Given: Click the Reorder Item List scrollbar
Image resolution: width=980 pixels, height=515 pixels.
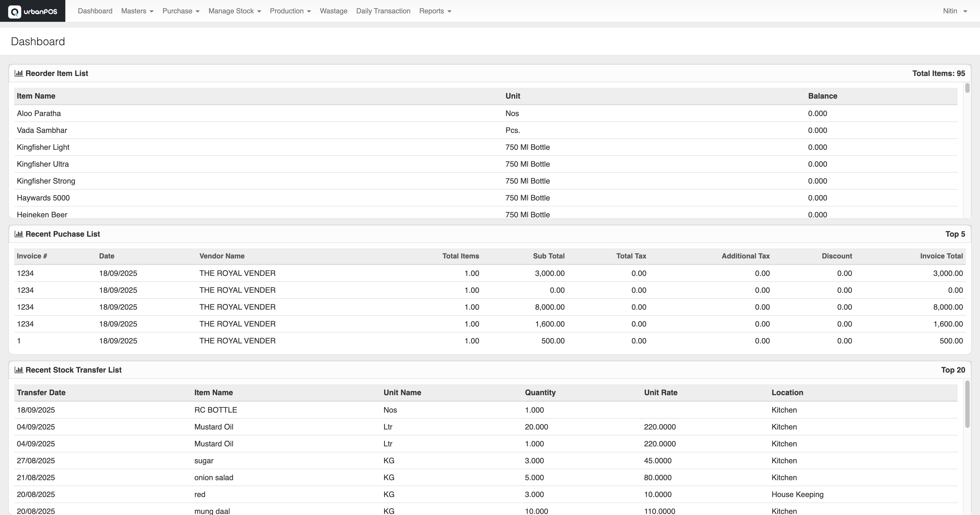Looking at the screenshot, I should [967, 88].
